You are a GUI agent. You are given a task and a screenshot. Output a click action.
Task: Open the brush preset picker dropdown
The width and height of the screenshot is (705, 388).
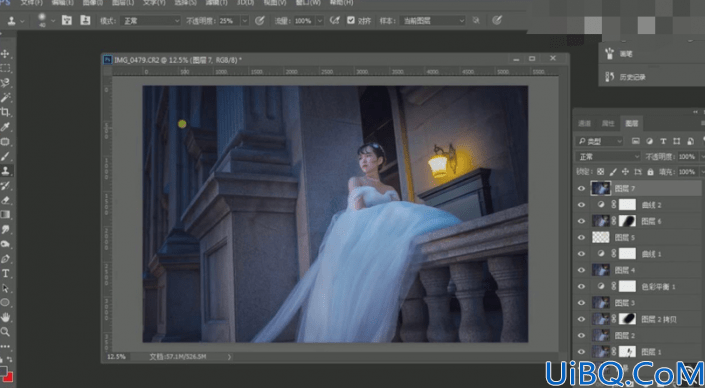point(53,21)
